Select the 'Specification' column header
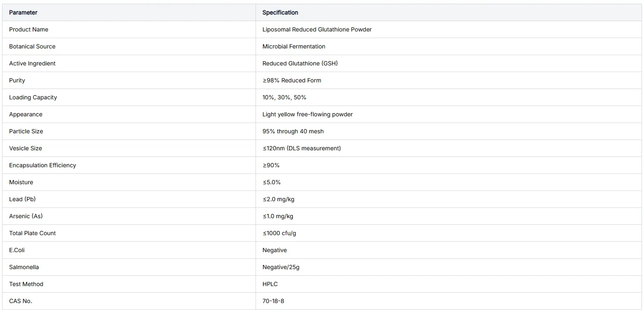 coord(449,12)
